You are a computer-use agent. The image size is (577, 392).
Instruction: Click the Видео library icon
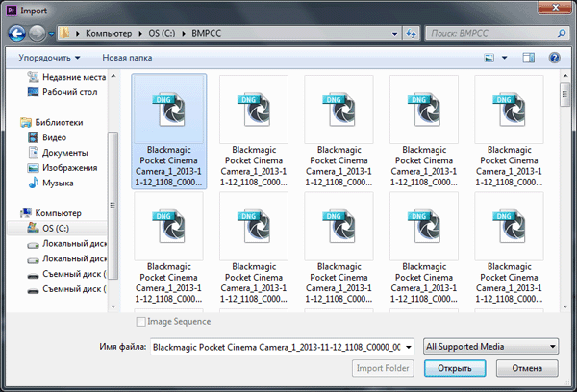(33, 137)
